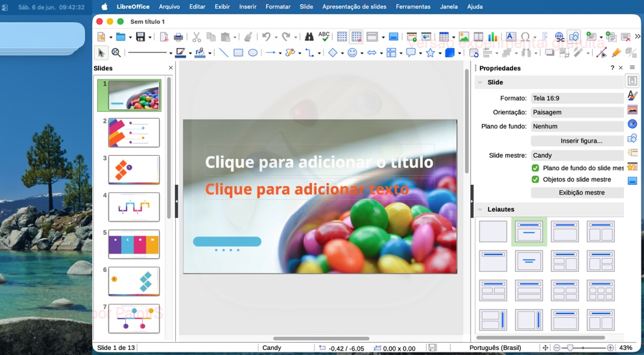Click Português (Brasil) in status bar

point(495,348)
